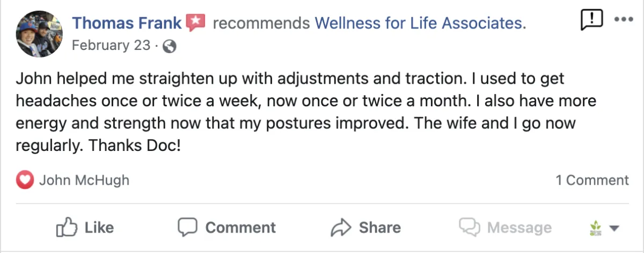Viewport: 644px width, 253px height.
Task: Open the February 23 post timestamp
Action: [x=111, y=46]
